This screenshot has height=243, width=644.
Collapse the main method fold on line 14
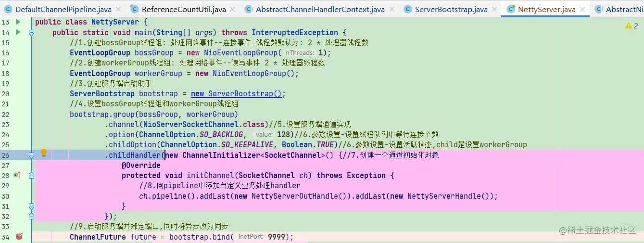click(x=31, y=32)
